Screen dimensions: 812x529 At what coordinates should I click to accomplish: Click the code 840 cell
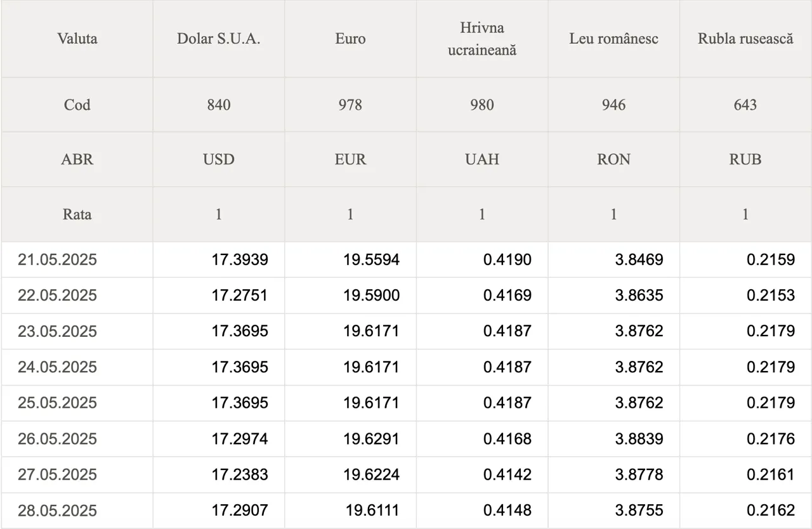[219, 105]
